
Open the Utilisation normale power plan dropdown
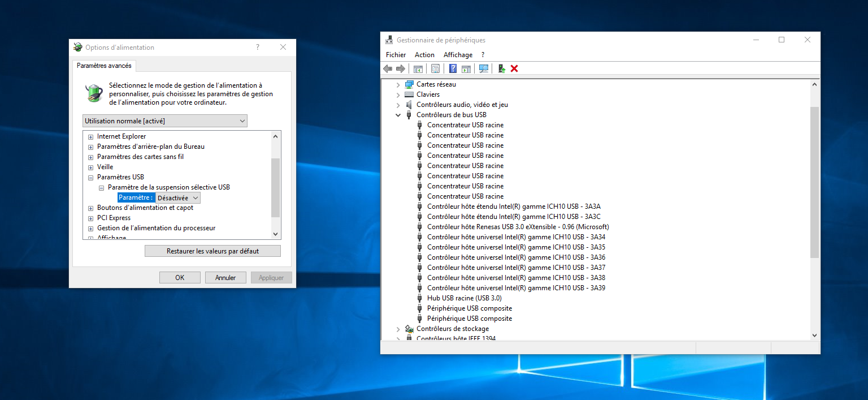[x=164, y=121]
